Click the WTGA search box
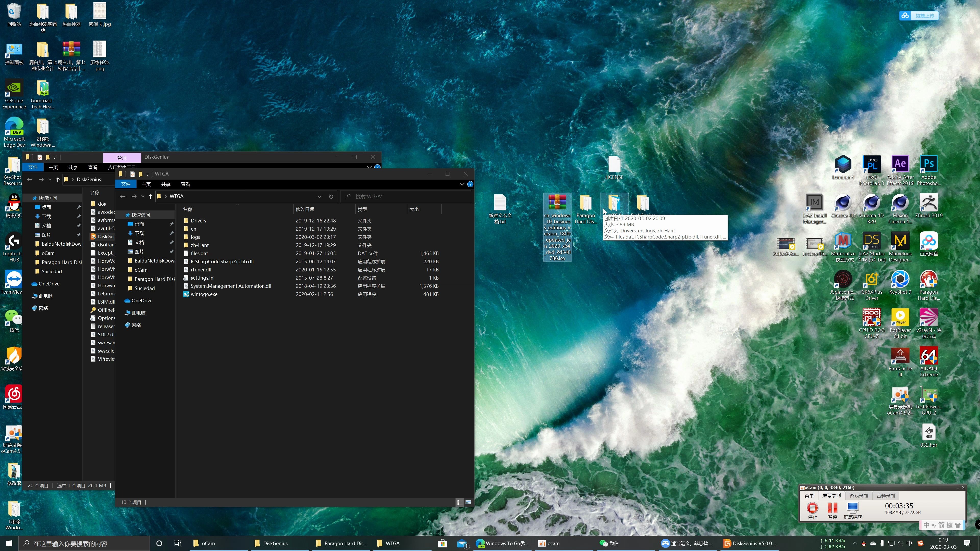Screen dimensions: 980x551 coord(407,197)
